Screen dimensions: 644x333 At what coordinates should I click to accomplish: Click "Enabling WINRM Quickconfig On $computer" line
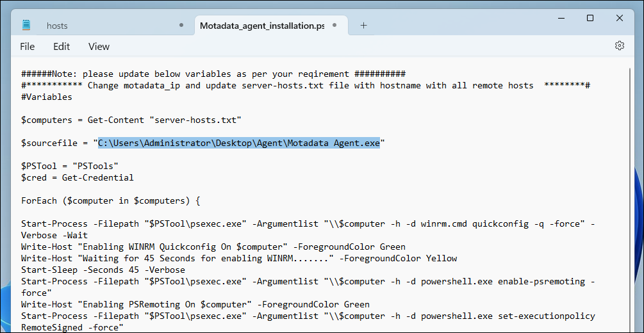213,247
